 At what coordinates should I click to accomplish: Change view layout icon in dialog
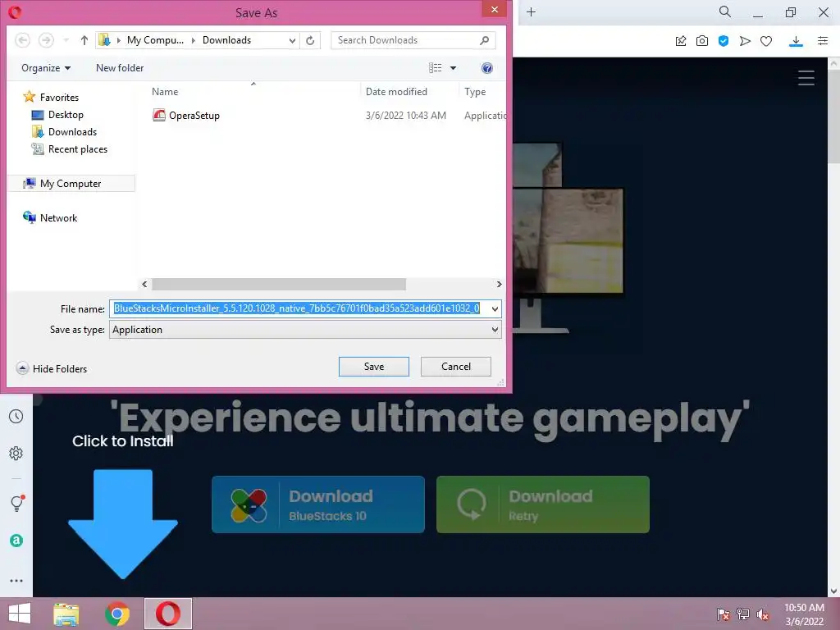click(x=435, y=68)
